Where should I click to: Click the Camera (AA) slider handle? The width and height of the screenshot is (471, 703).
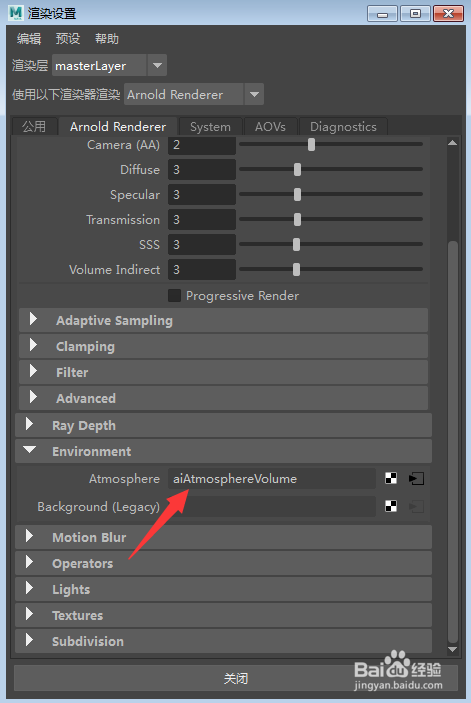(x=311, y=144)
